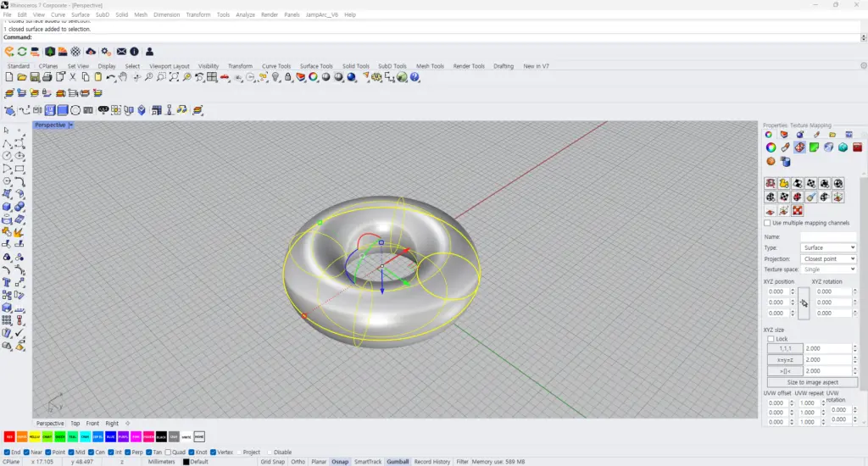Switch to the Solid Tools toolbar tab
The image size is (868, 466).
[x=355, y=66]
